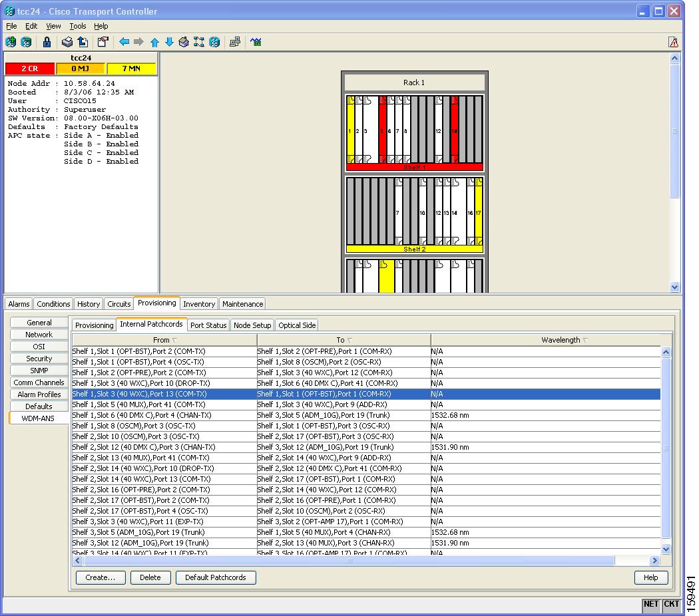Click the computers icon in the toolbar
The height and width of the screenshot is (616, 699).
235,42
